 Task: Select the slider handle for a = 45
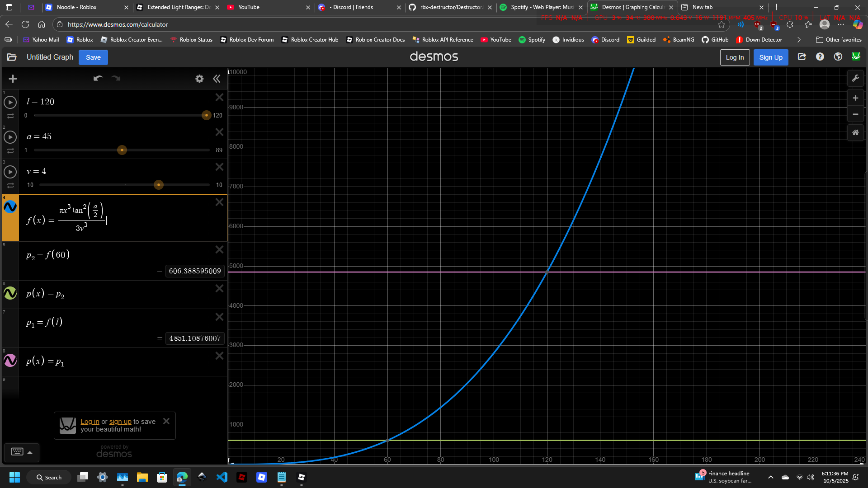coord(122,150)
